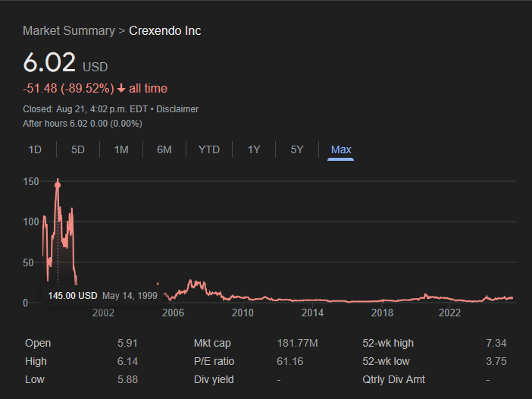Select the 5D time range tab
532x399 pixels.
point(78,149)
